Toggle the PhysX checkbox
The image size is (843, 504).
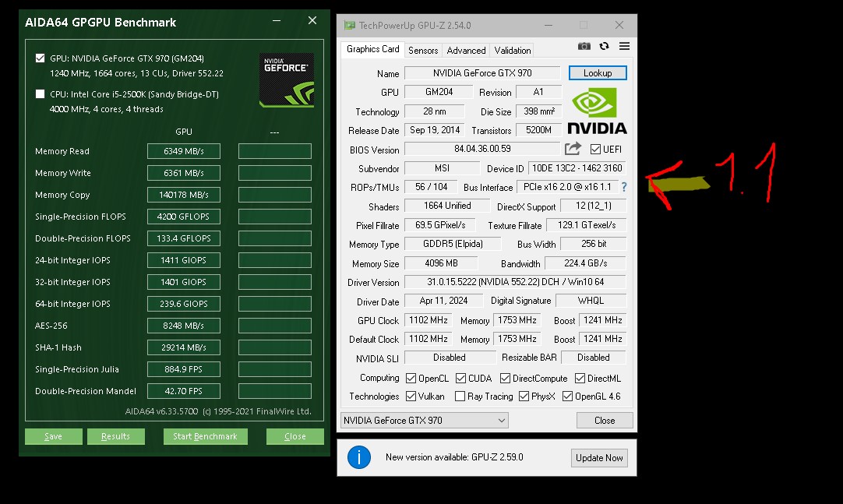[524, 396]
